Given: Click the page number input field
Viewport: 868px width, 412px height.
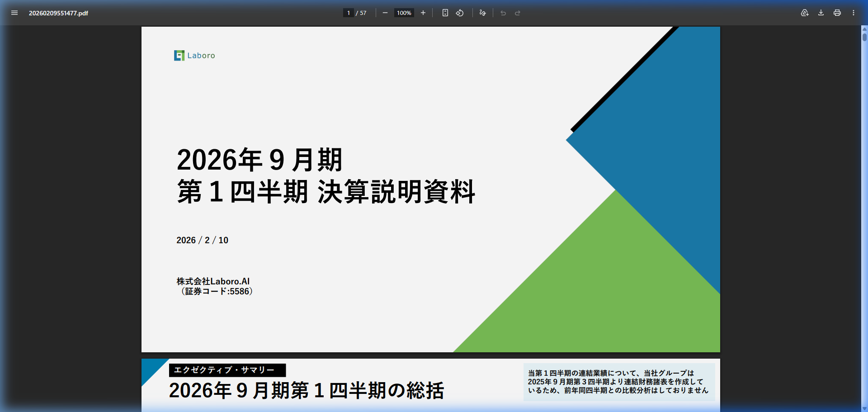Looking at the screenshot, I should point(348,13).
